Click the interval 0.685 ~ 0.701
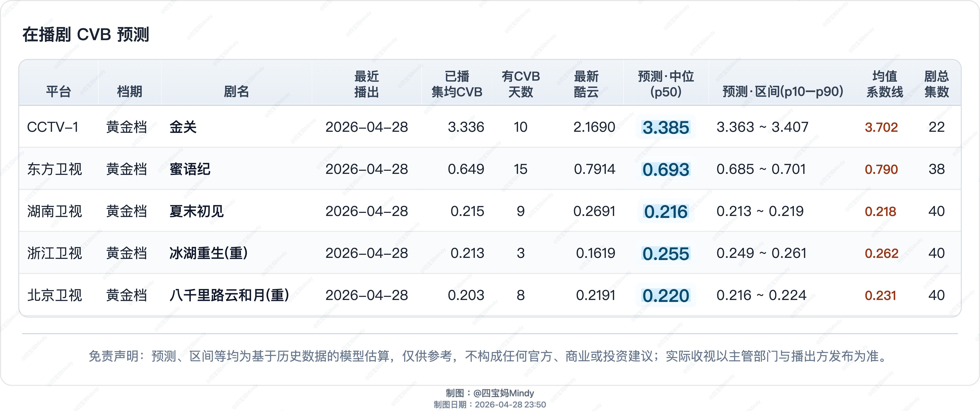Image resolution: width=980 pixels, height=411 pixels. (761, 169)
